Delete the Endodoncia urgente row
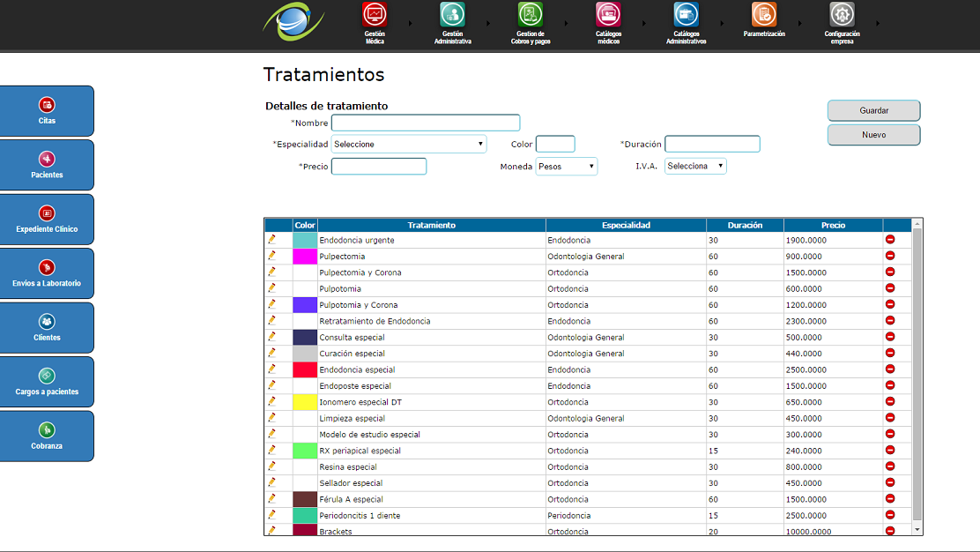This screenshot has height=552, width=980. click(890, 239)
